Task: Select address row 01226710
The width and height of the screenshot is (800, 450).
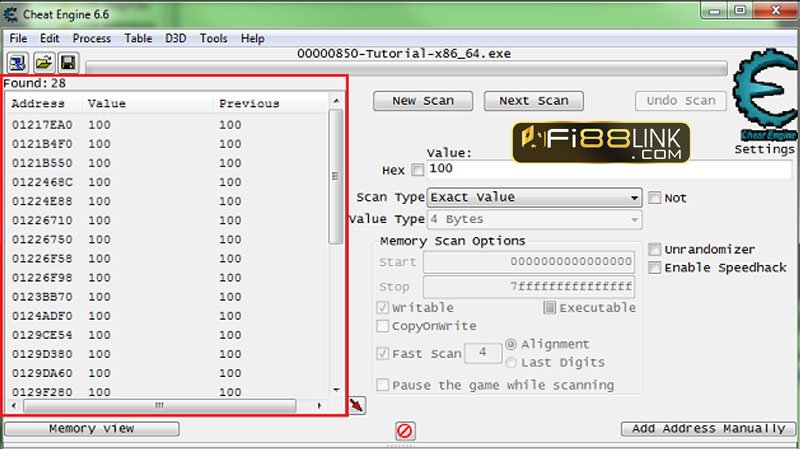Action: pos(167,220)
